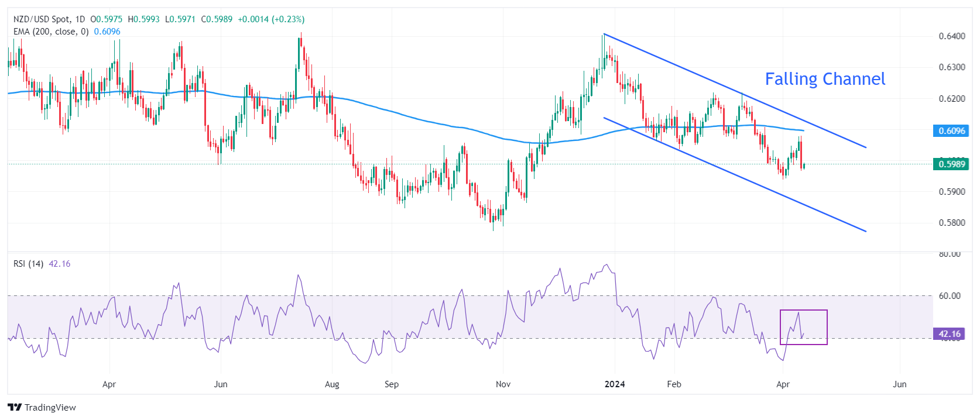Image resolution: width=980 pixels, height=420 pixels.
Task: Click the 0.6300 level on the price axis
Action: 952,67
